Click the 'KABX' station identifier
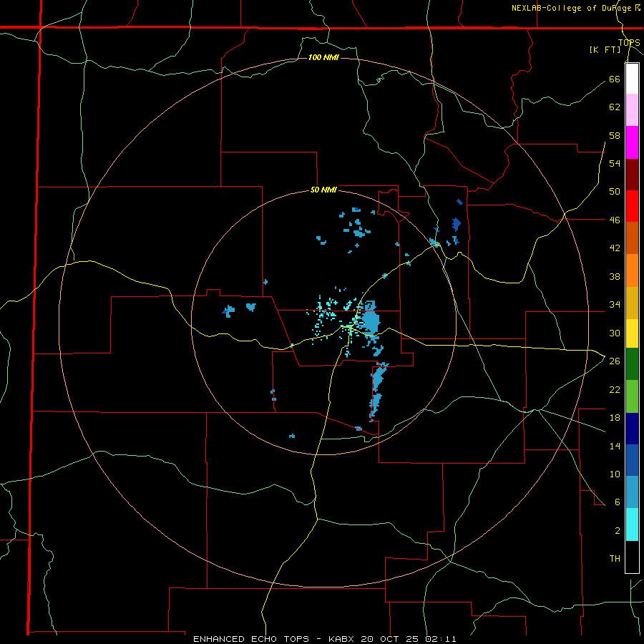 pyautogui.click(x=343, y=639)
